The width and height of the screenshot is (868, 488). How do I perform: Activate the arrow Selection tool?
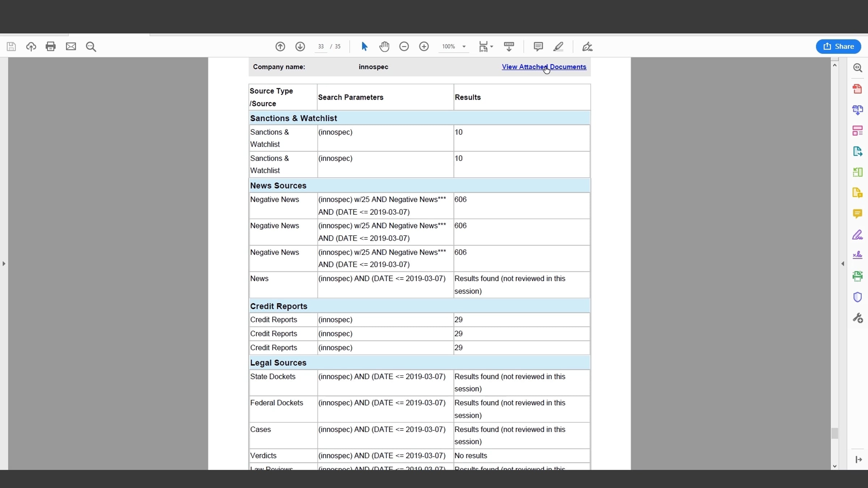pos(364,46)
